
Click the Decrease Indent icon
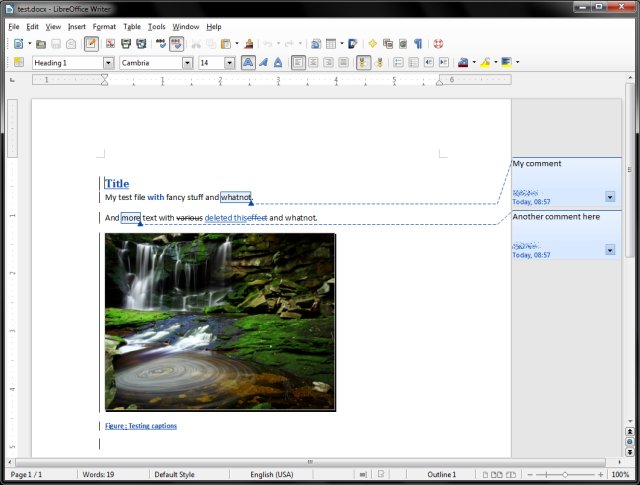(429, 62)
